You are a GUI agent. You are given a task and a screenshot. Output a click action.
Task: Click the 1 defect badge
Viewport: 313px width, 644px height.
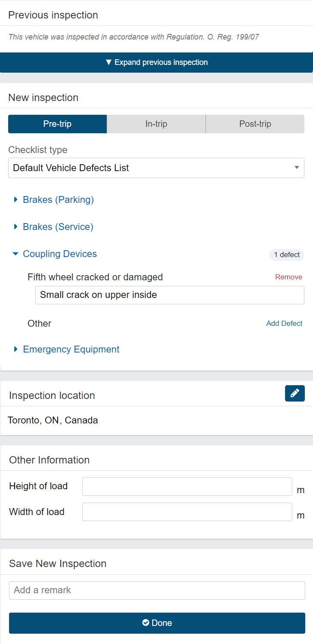click(286, 255)
